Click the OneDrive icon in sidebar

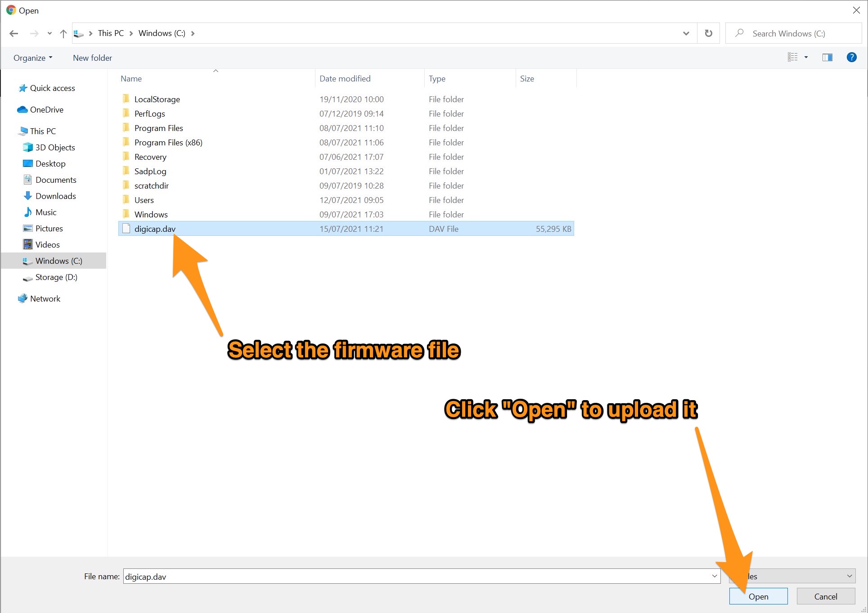pos(22,109)
